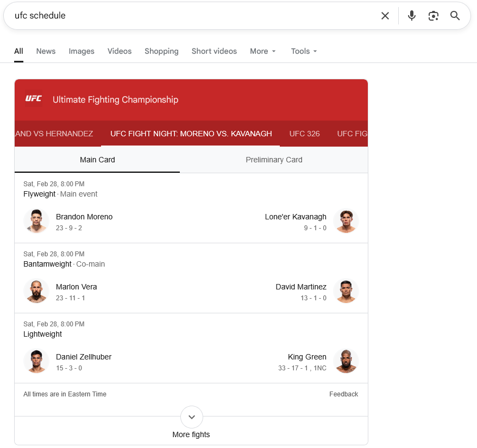Click 'All times are in Eastern Time' note

65,394
